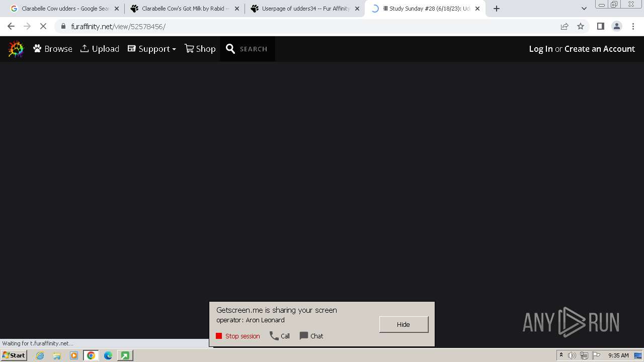
Task: Go back to previous page
Action: coord(11,26)
